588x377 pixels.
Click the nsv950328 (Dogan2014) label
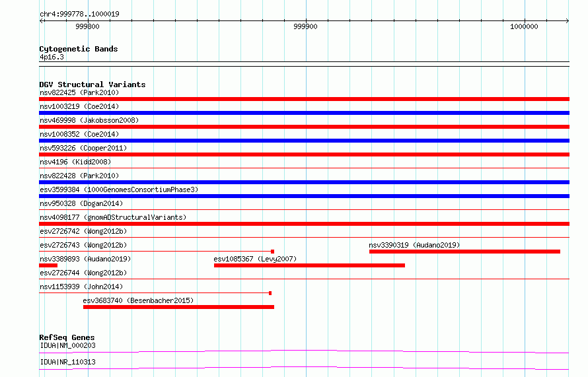(81, 203)
